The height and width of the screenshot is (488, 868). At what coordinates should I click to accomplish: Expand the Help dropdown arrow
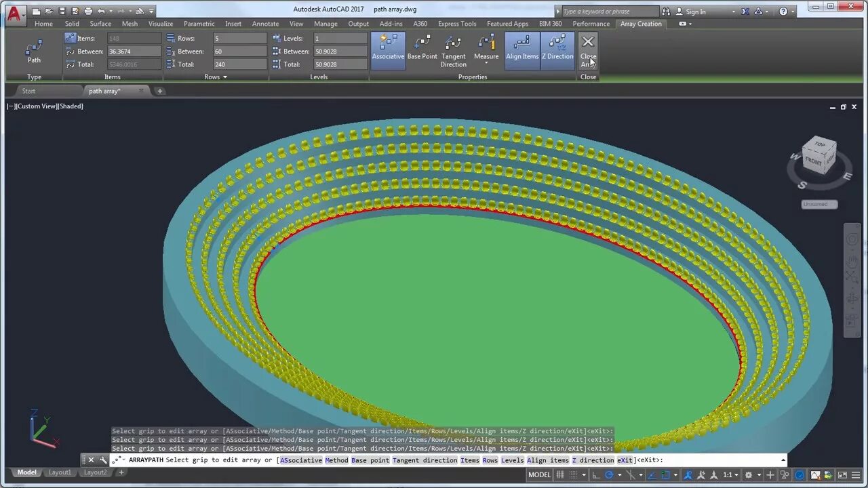click(x=793, y=12)
